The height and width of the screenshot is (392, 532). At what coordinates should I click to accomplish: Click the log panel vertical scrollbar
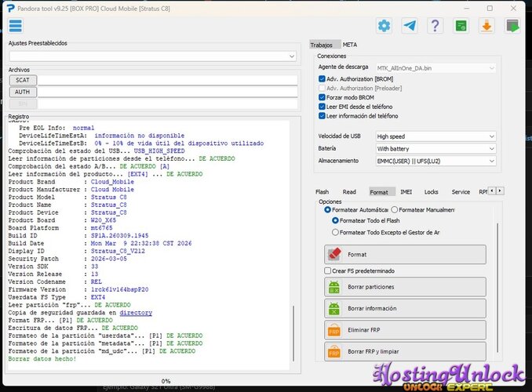293,333
